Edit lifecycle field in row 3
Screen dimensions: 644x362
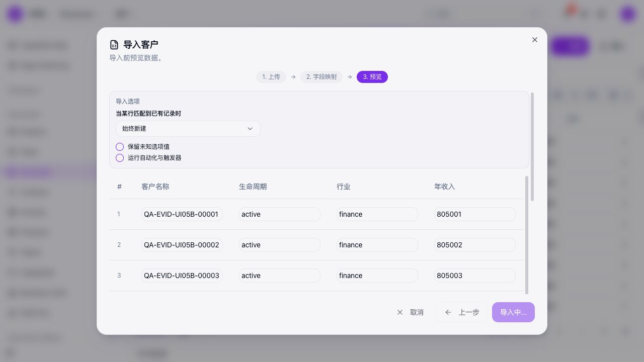(280, 276)
